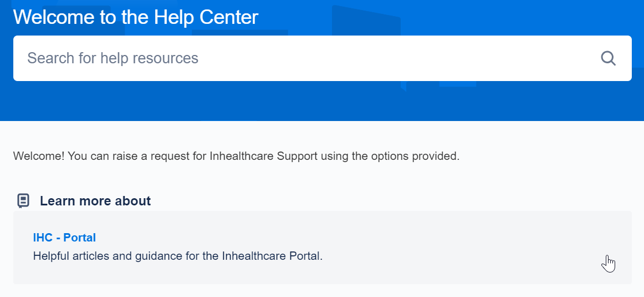Click the Welcome to the Help Center heading
This screenshot has height=297, width=644.
tap(136, 17)
